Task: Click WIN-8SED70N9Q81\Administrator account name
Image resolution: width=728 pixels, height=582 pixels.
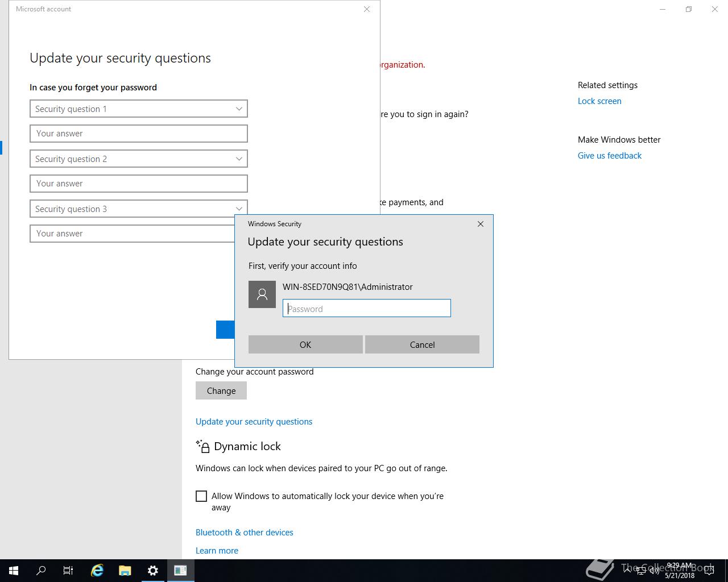Action: tap(348, 287)
